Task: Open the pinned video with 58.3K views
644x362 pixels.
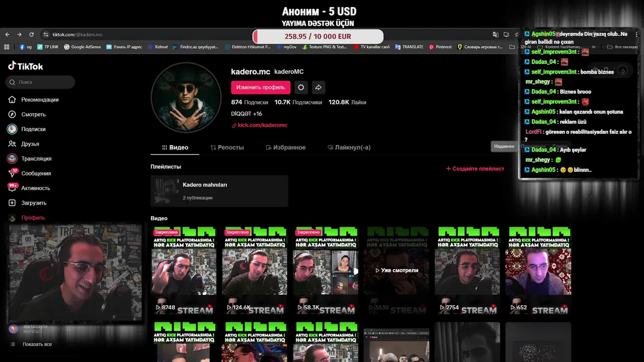Action: (326, 270)
